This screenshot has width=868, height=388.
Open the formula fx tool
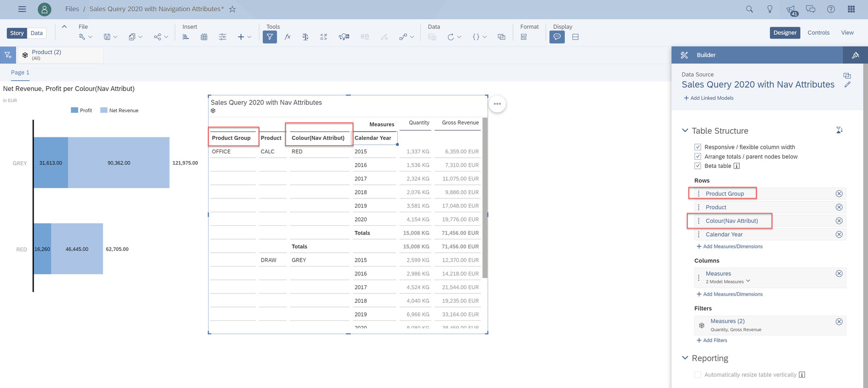point(288,37)
